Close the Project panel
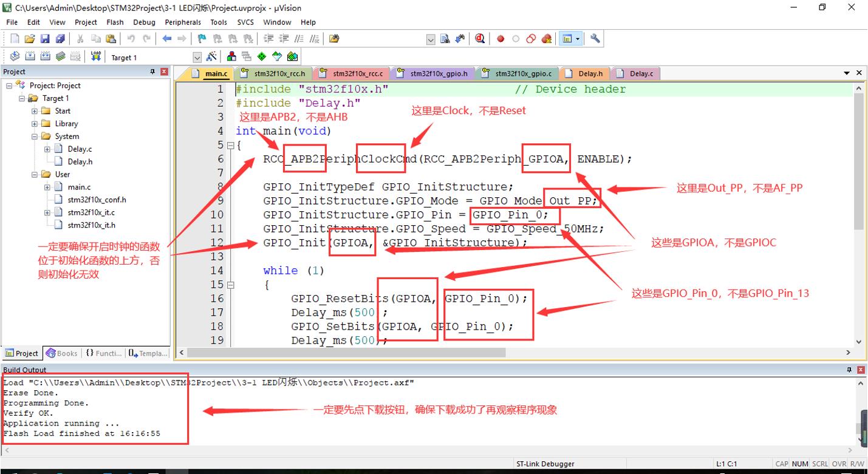 click(164, 72)
